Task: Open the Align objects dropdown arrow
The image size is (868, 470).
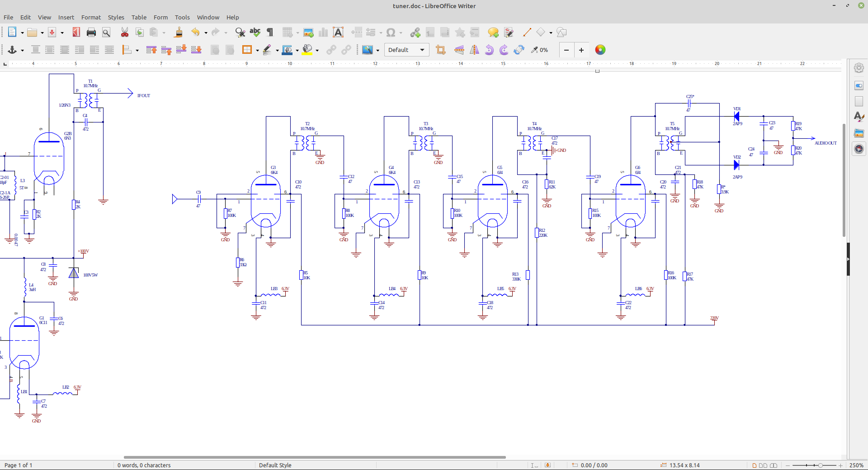Action: click(x=137, y=50)
